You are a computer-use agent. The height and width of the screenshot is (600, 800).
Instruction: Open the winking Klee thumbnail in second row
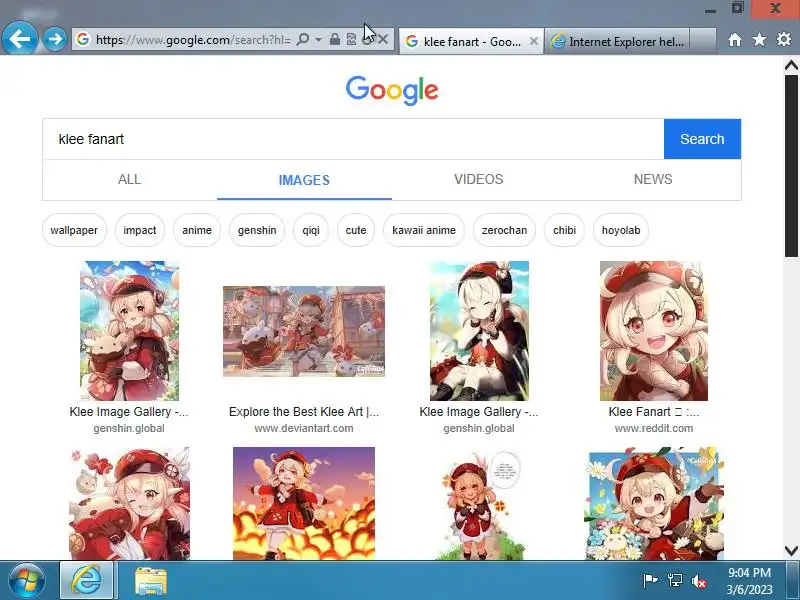coord(130,504)
